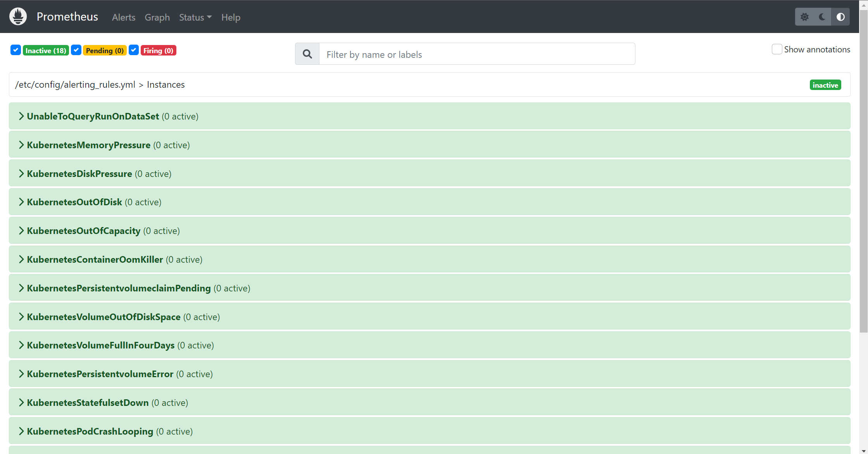Switch to dark theme moon icon

(x=822, y=17)
